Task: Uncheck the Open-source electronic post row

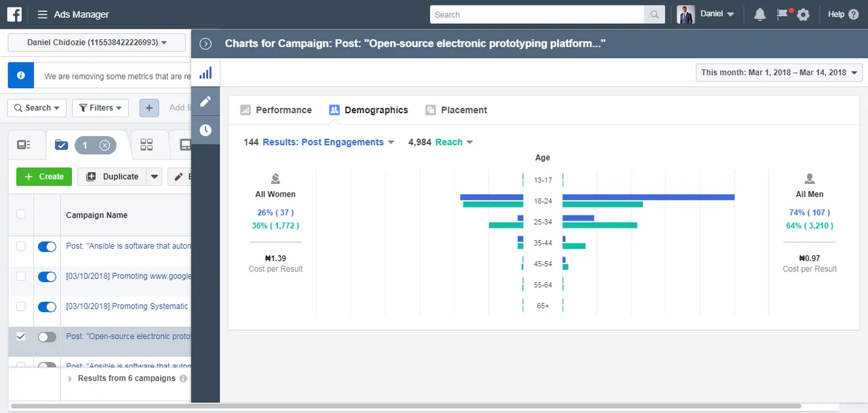Action: 21,336
